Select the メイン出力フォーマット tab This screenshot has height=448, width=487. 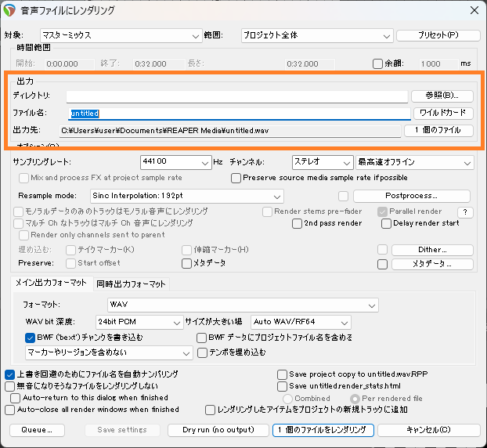coord(52,284)
